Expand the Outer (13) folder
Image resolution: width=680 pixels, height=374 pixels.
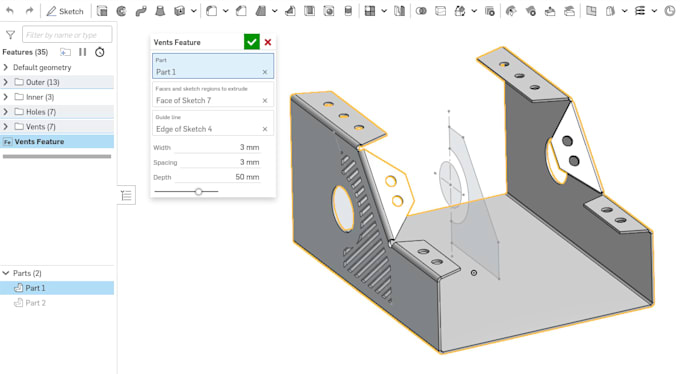point(6,82)
